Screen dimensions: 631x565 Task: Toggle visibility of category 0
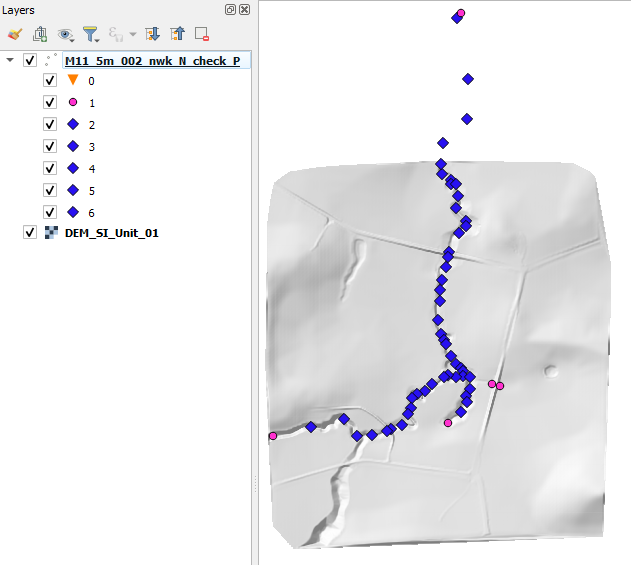point(50,80)
